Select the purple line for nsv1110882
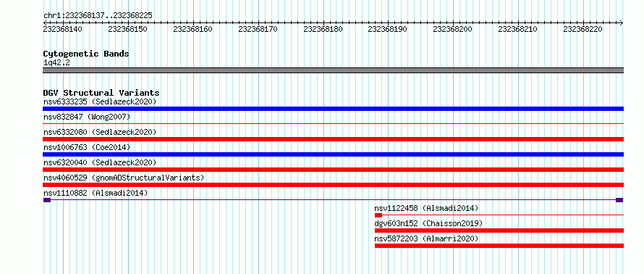Viewport: 644px width, 274px height. click(333, 200)
